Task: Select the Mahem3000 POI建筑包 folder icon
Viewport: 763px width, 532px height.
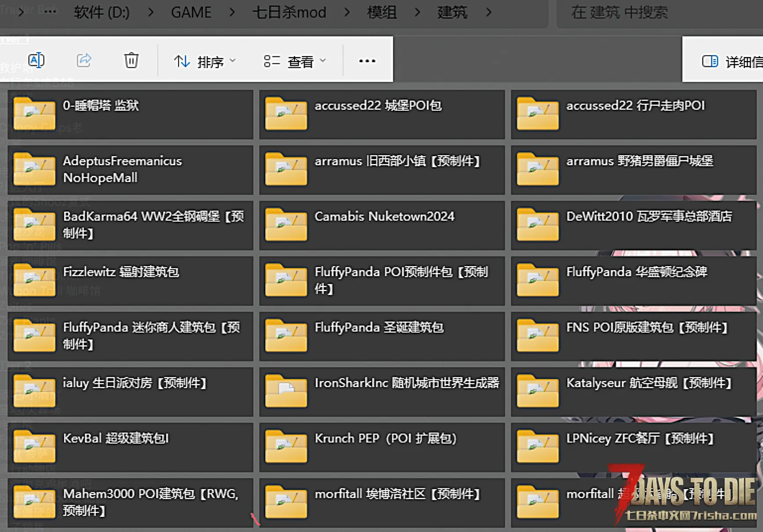Action: point(34,502)
